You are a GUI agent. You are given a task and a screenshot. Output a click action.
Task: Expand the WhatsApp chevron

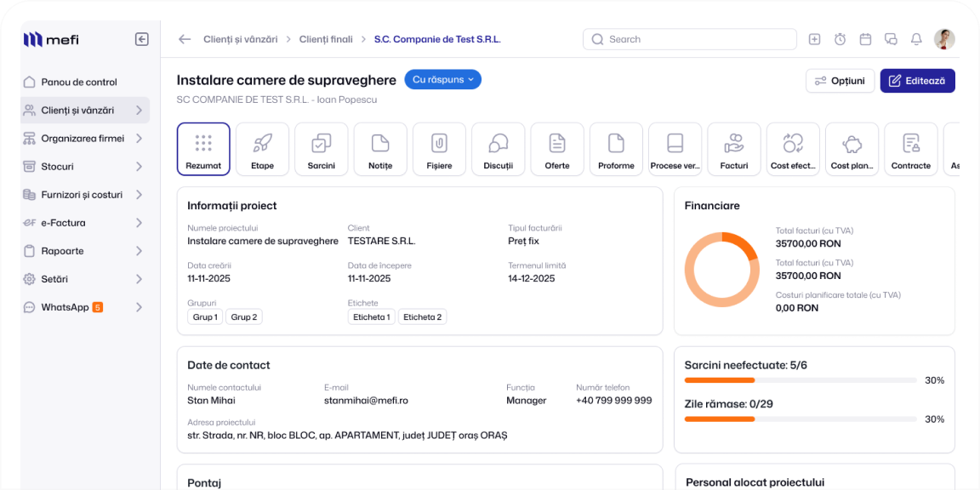(139, 307)
